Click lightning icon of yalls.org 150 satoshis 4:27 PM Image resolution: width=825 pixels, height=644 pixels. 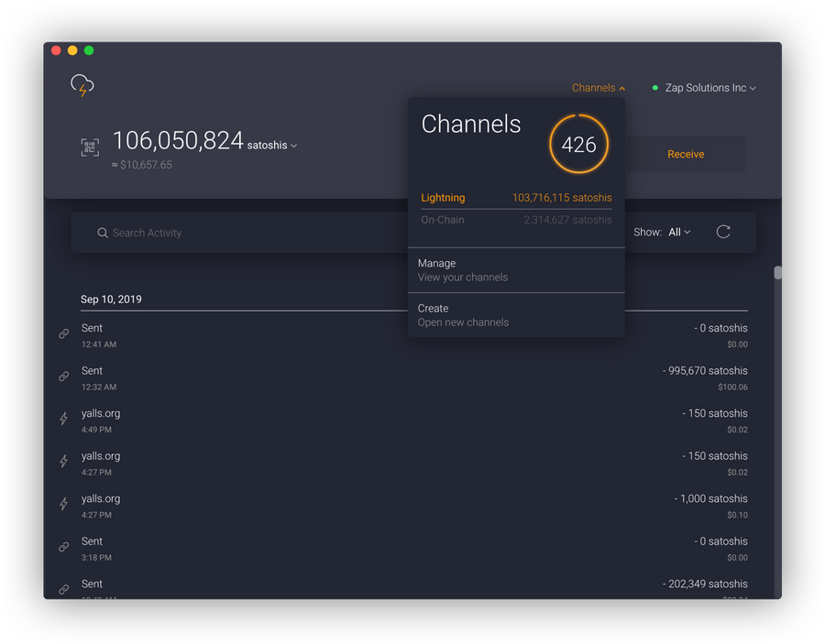point(63,461)
